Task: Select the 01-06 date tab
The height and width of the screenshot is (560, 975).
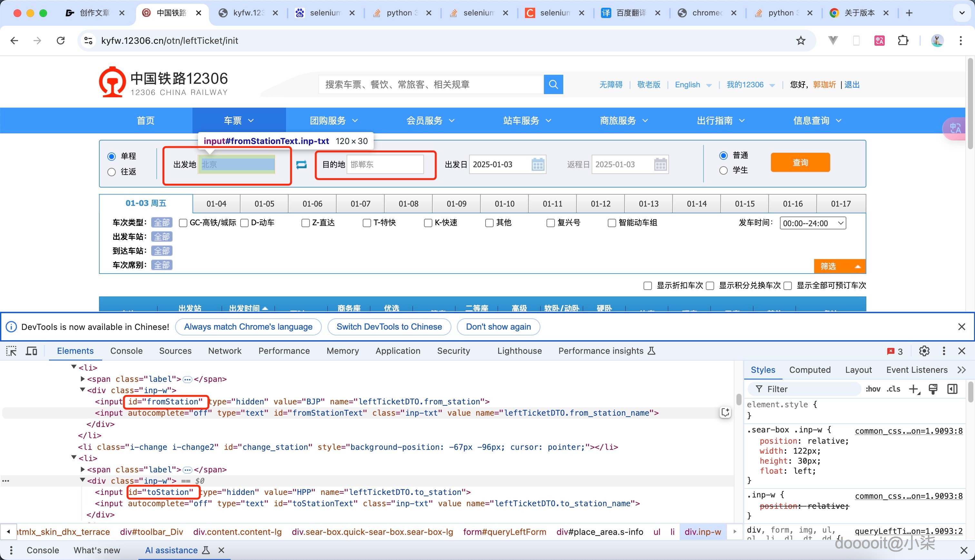Action: pos(312,203)
